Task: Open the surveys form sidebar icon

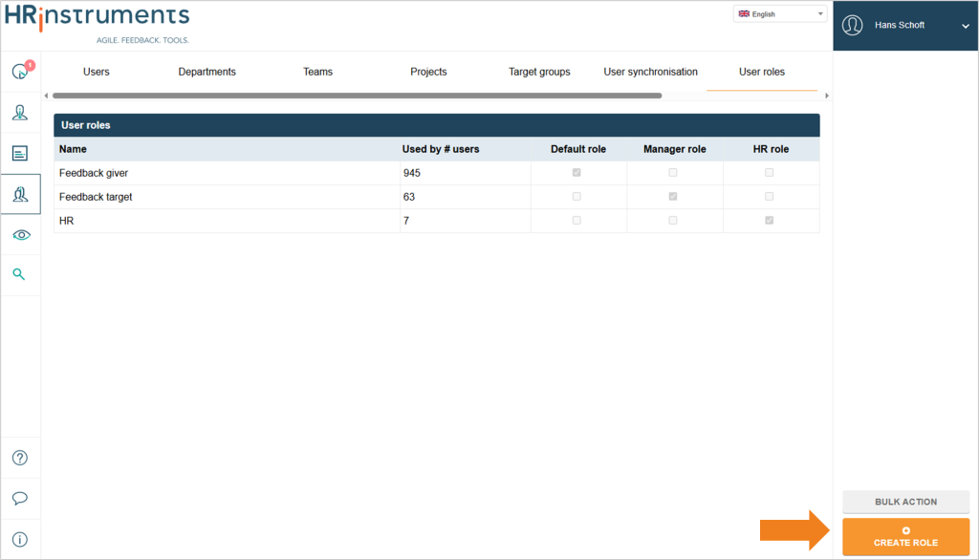Action: click(x=20, y=153)
